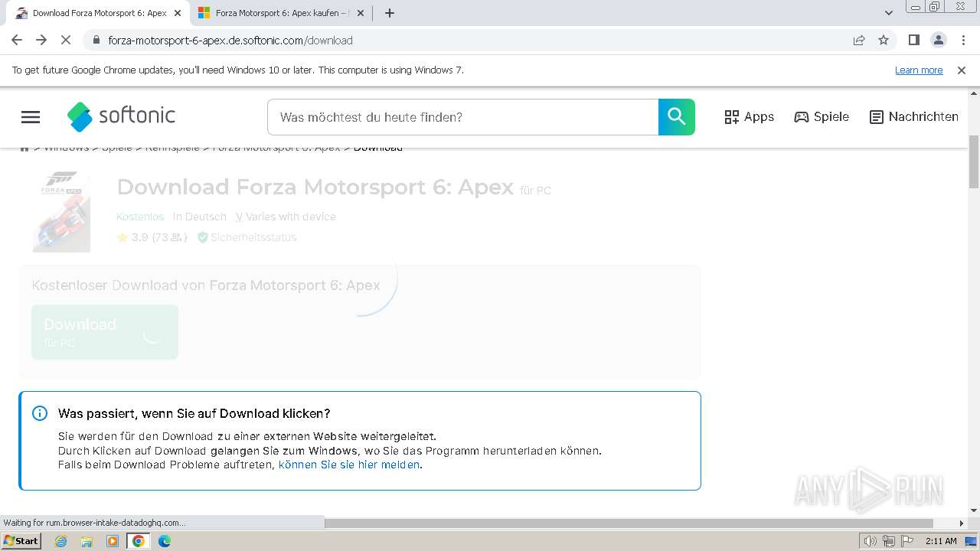Expand the tab search dropdown arrow
Viewport: 980px width, 551px height.
[889, 13]
